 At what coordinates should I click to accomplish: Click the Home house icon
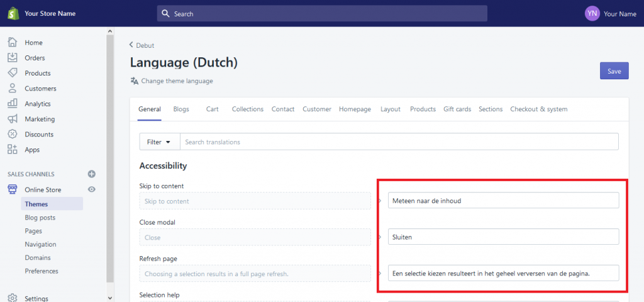pos(13,42)
